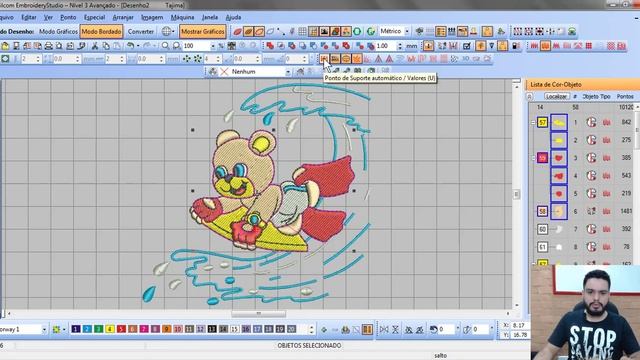Select yellow color swatch 4
This screenshot has width=640, height=360.
110,329
